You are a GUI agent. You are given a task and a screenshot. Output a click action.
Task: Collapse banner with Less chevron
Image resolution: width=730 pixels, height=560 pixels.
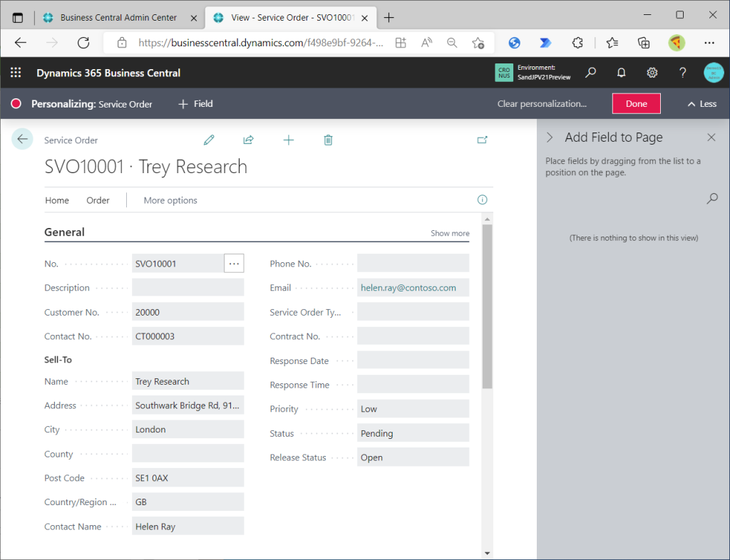click(x=702, y=104)
